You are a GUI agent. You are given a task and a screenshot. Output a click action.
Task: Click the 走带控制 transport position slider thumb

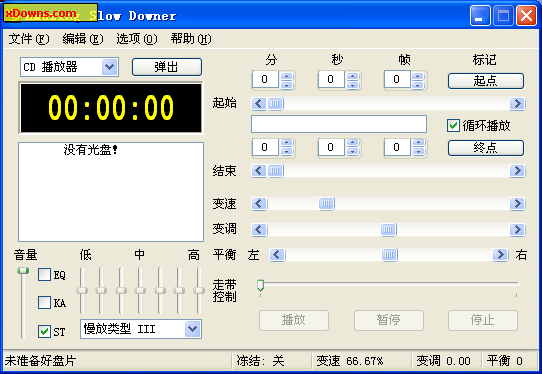[261, 285]
